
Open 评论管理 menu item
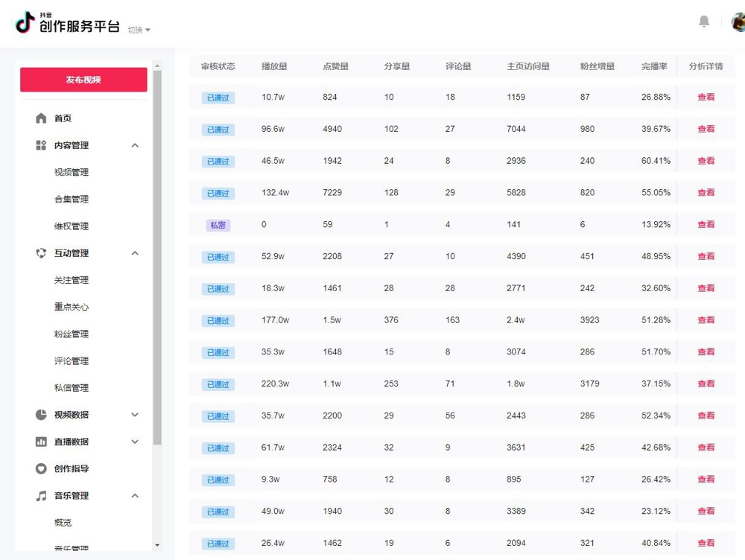point(72,361)
